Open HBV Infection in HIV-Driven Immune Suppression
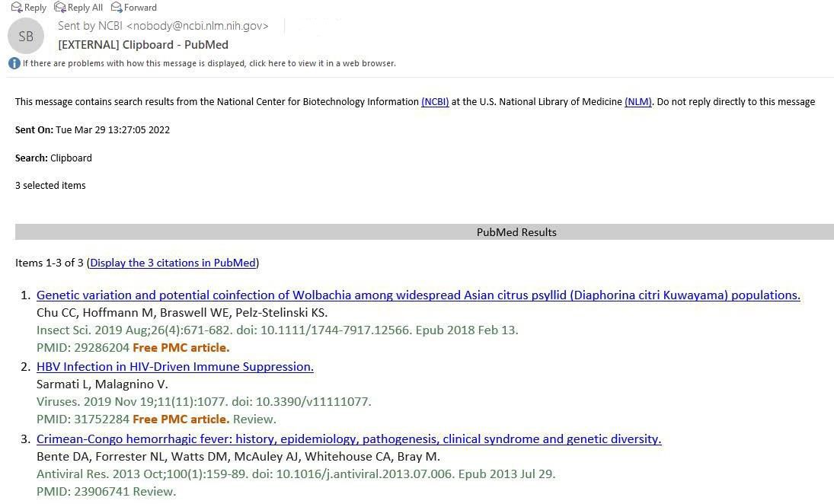Image resolution: width=834 pixels, height=504 pixels. pos(175,366)
